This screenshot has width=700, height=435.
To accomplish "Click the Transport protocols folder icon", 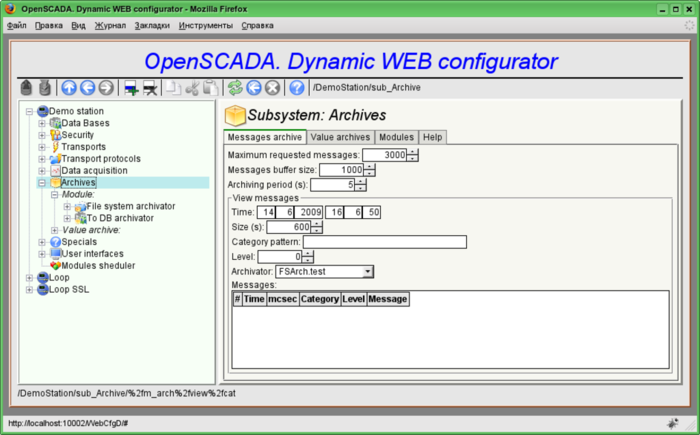I will click(x=55, y=159).
